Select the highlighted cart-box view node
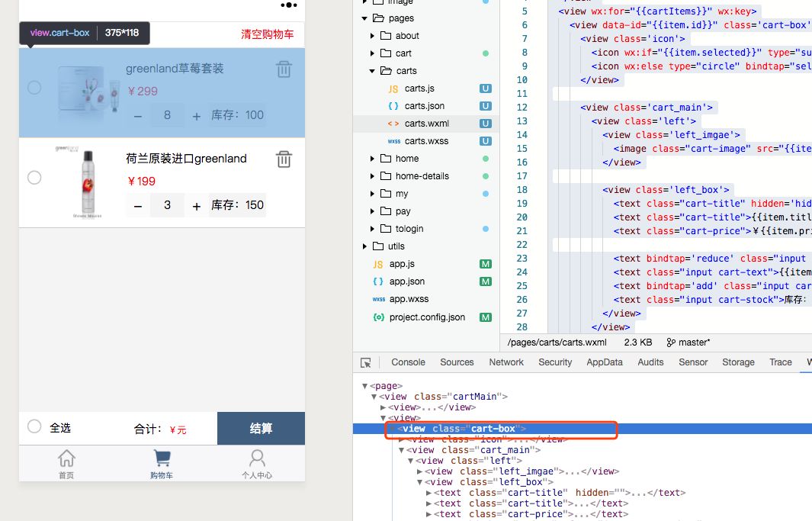This screenshot has width=812, height=521. 582,429
